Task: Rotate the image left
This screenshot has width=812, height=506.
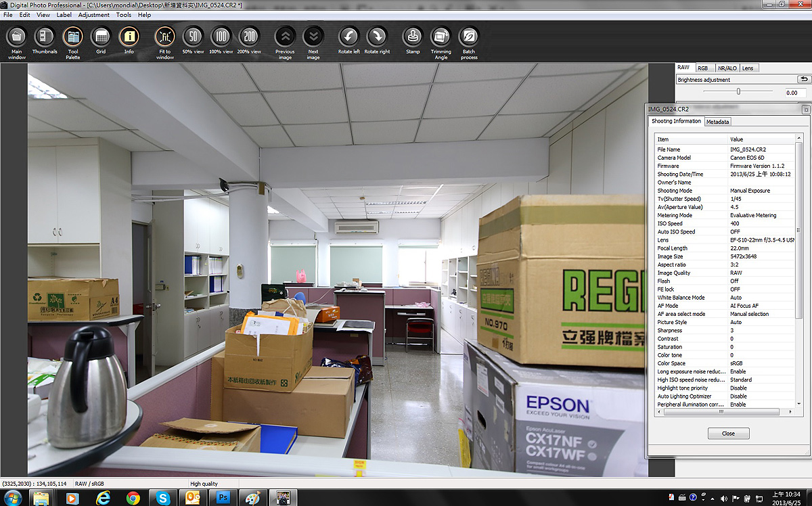Action: click(x=349, y=41)
